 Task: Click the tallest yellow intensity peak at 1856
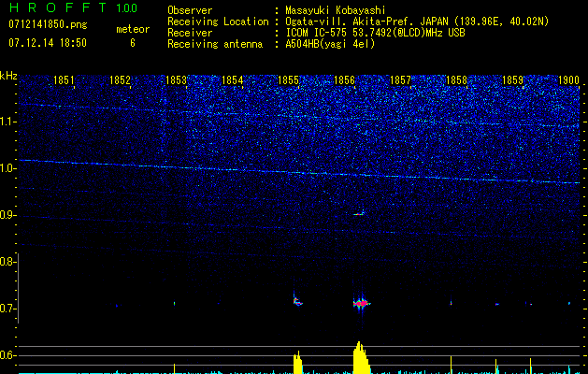pyautogui.click(x=362, y=357)
